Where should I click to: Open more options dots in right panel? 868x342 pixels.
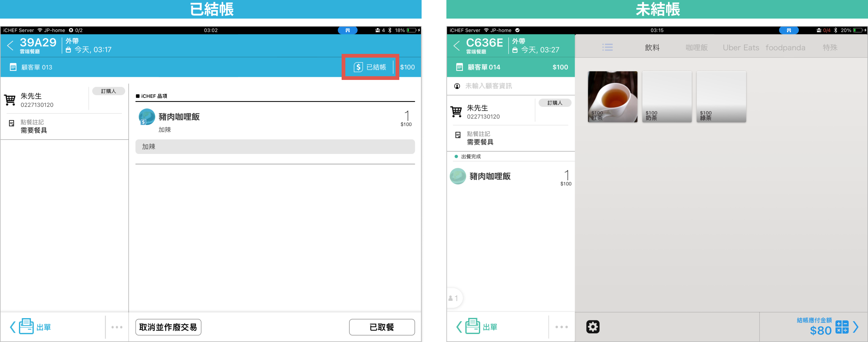pyautogui.click(x=562, y=327)
